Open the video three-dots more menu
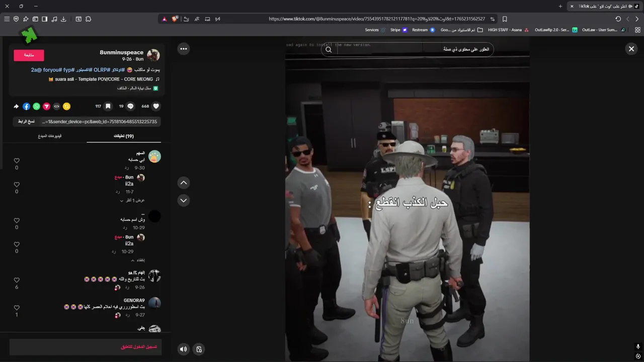 coord(184,49)
